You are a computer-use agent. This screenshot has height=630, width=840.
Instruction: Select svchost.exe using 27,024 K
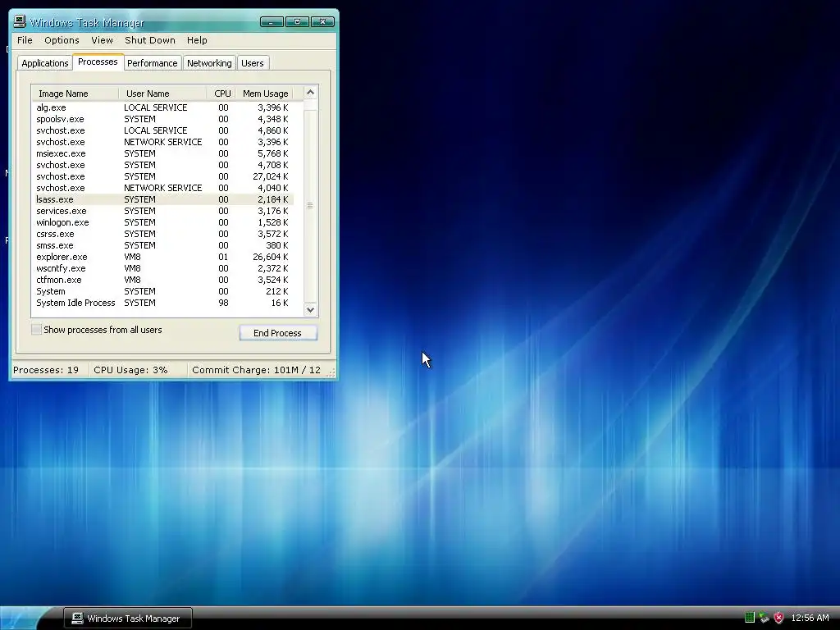163,176
